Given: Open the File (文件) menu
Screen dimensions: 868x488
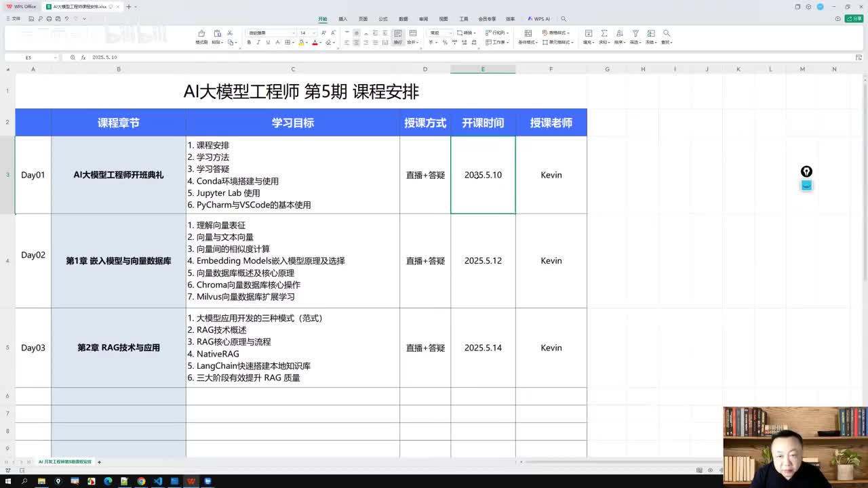Looking at the screenshot, I should pyautogui.click(x=14, y=19).
